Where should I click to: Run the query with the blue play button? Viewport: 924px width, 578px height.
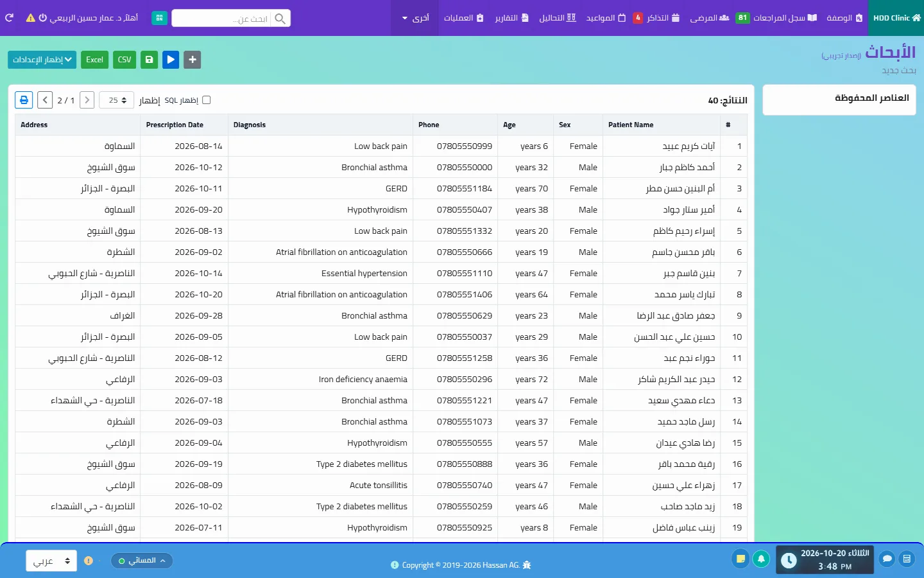click(x=171, y=60)
